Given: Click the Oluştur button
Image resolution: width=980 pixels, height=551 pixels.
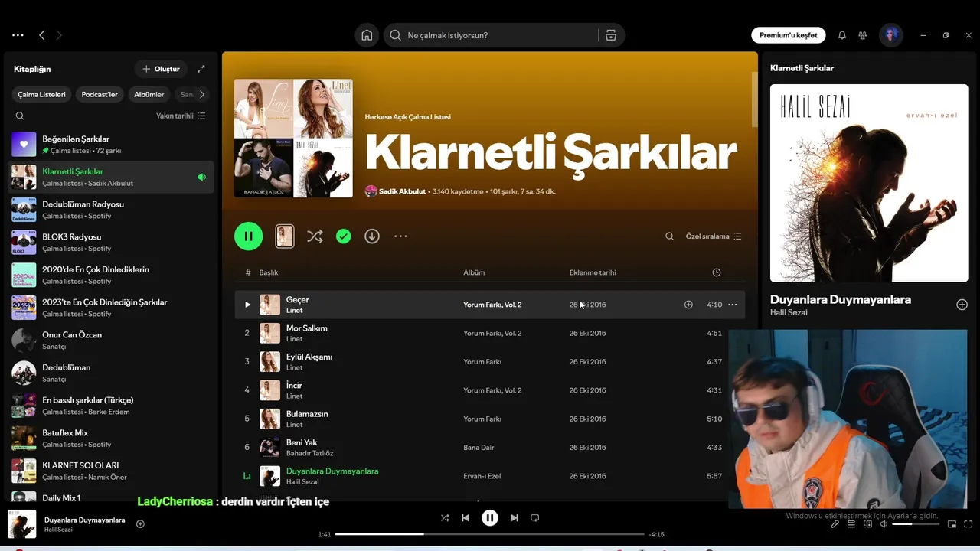Looking at the screenshot, I should coord(161,69).
